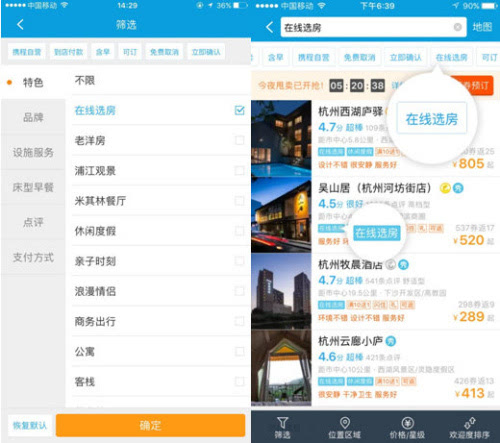Uncheck the 在线选房 checkbox
Screen dimensions: 500x443
(x=240, y=110)
